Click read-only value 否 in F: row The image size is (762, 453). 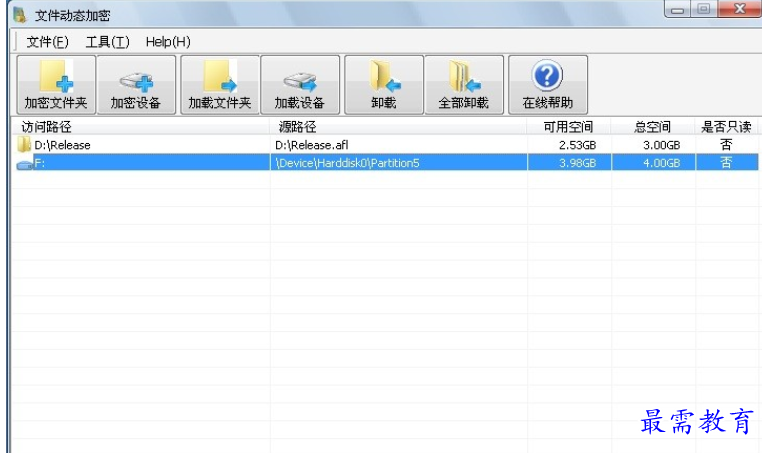[726, 162]
